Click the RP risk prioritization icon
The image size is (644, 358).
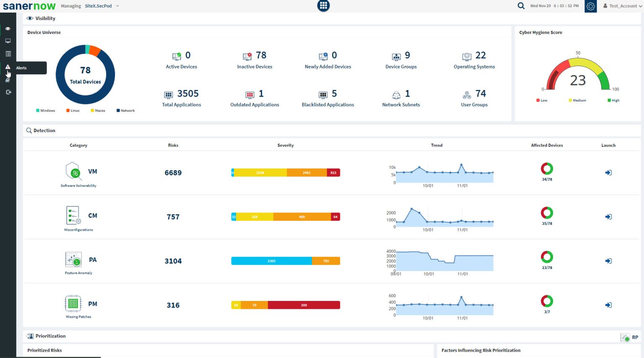pos(625,337)
